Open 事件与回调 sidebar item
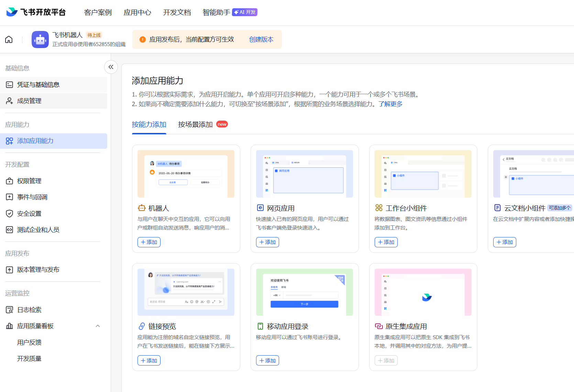 pyautogui.click(x=54, y=197)
